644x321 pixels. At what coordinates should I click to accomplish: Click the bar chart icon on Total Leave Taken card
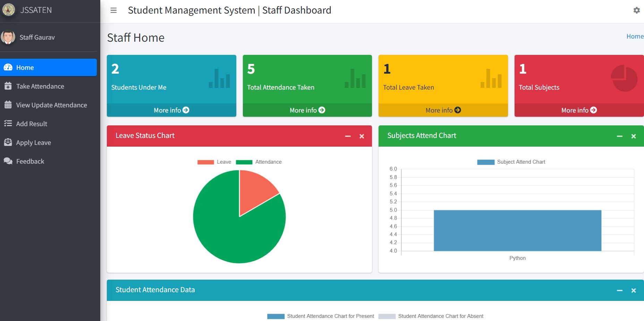491,79
